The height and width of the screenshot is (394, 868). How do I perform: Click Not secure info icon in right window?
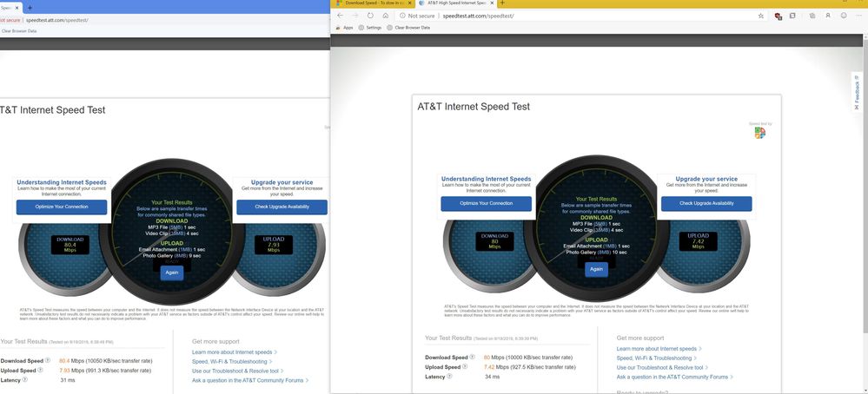[403, 16]
